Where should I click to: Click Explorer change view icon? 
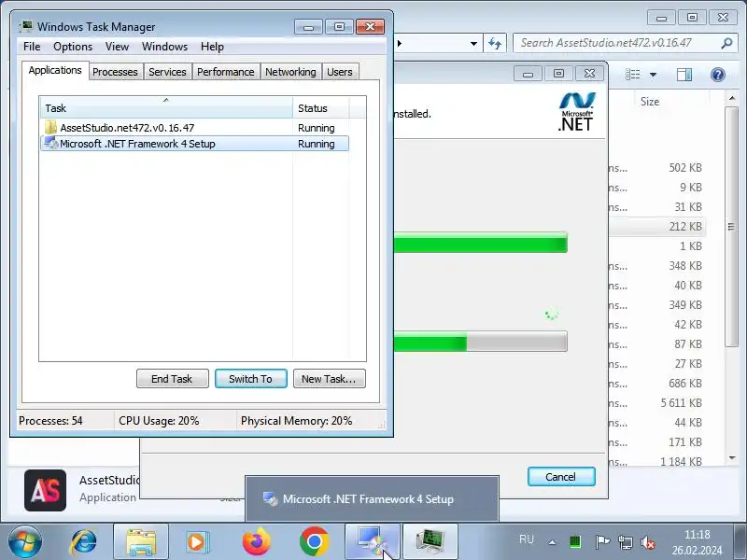[633, 75]
